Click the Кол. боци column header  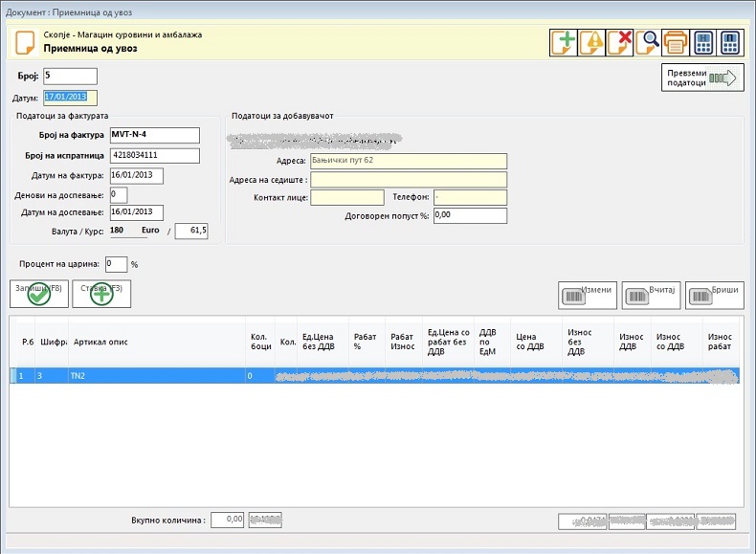pos(261,342)
